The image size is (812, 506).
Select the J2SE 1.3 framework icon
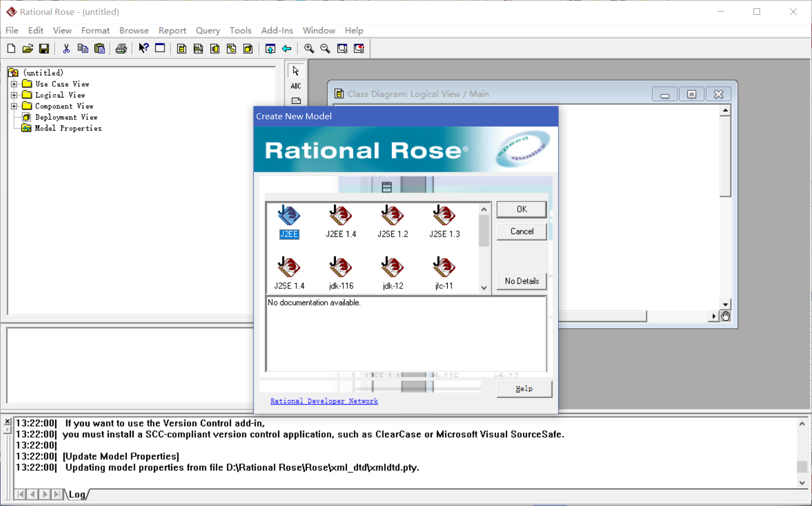click(x=444, y=222)
